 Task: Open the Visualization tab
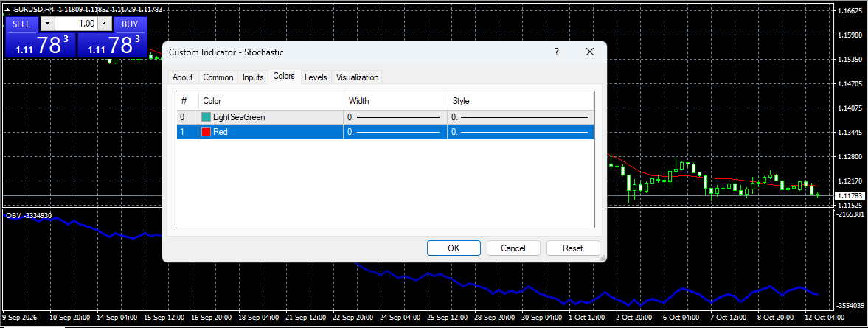point(357,77)
